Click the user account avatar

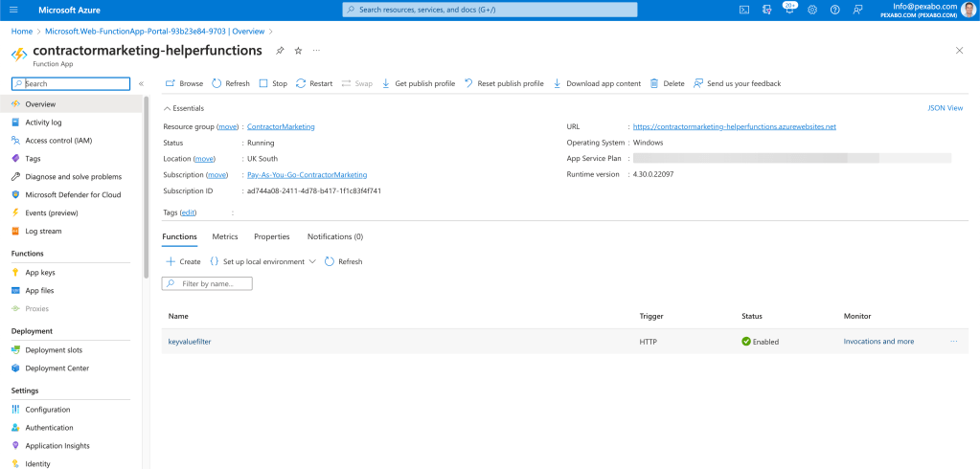(x=969, y=10)
